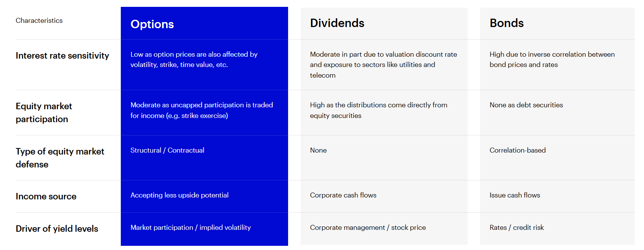Screen dimensions: 644x250
Task: Click the Corporate cash flows cell
Action: (x=343, y=195)
